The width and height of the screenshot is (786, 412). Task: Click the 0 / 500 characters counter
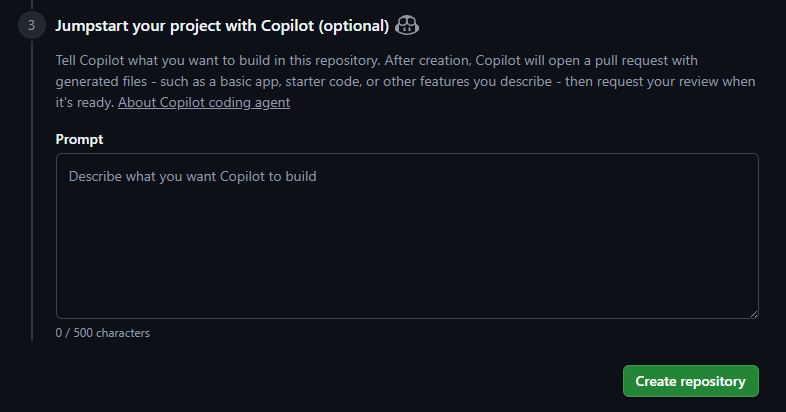pos(103,332)
